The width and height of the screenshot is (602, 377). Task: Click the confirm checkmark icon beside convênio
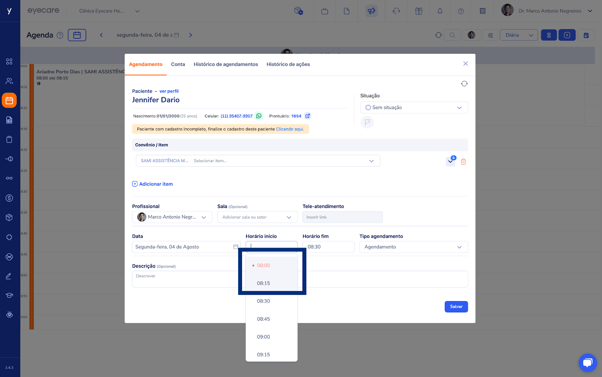pyautogui.click(x=450, y=161)
